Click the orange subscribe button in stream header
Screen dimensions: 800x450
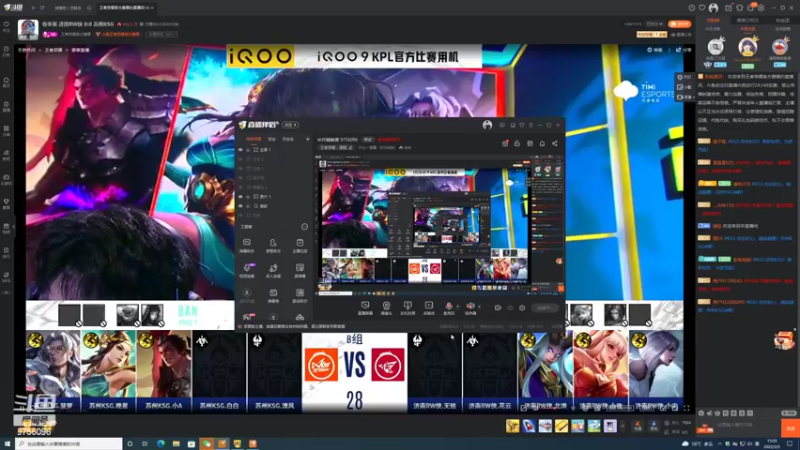click(680, 24)
